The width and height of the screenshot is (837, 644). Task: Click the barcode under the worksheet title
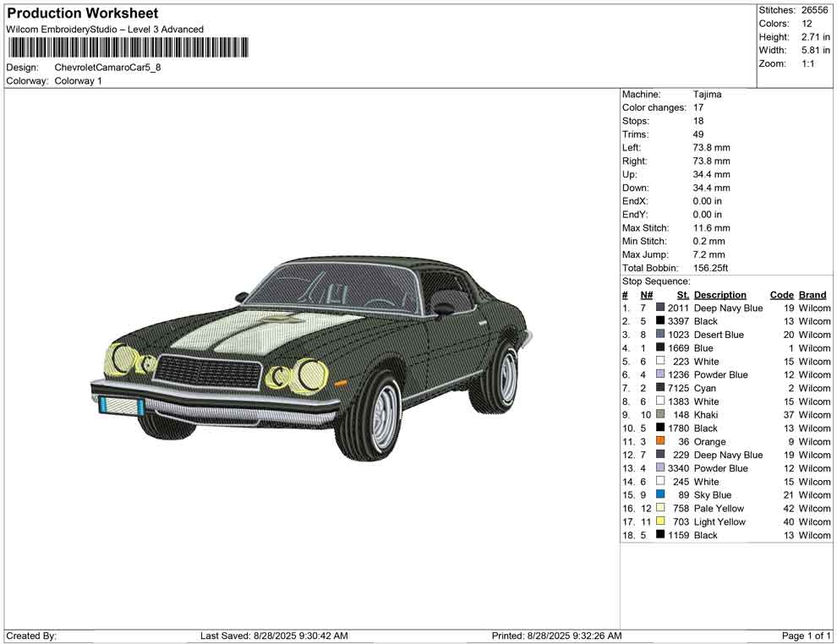[129, 47]
